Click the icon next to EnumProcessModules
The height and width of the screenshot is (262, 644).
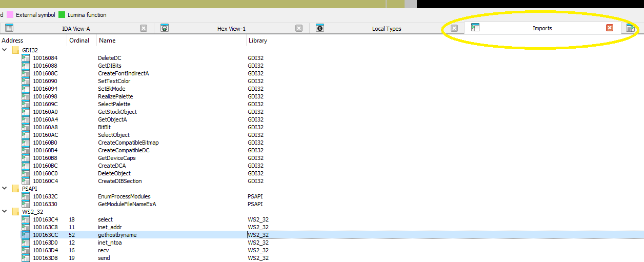(x=26, y=196)
